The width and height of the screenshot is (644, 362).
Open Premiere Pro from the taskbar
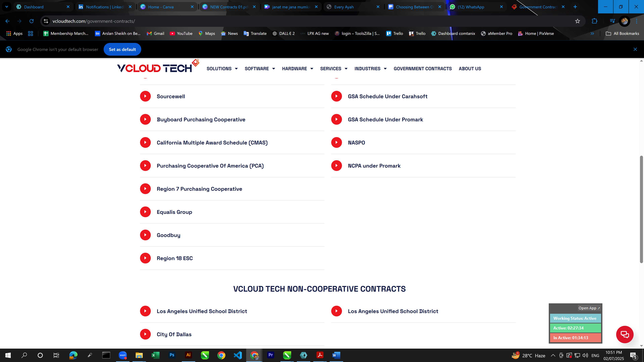pos(271,355)
